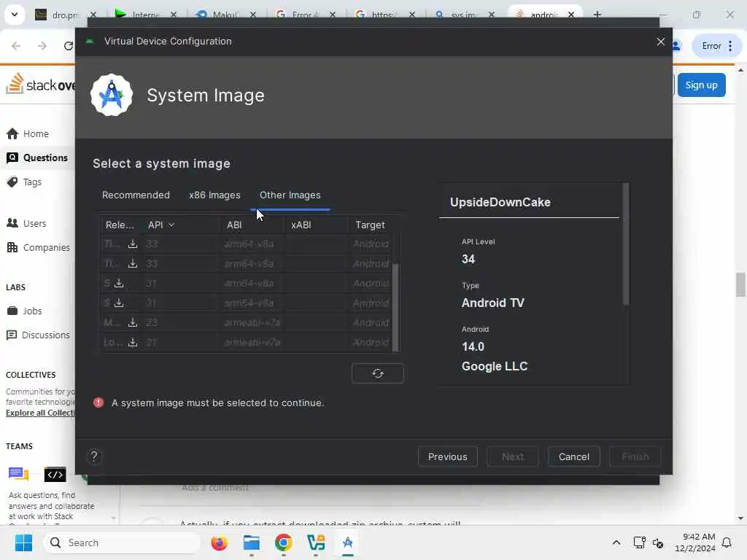Close the Virtual Device Configuration dialog
The image size is (747, 560).
pos(660,42)
